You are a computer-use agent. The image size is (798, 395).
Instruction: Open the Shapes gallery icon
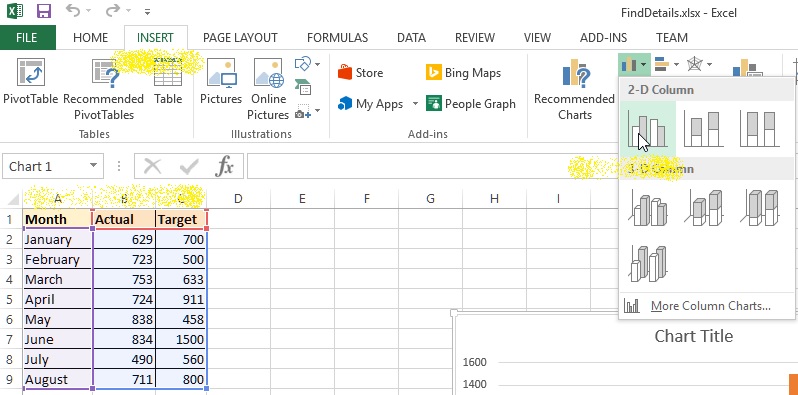[303, 64]
